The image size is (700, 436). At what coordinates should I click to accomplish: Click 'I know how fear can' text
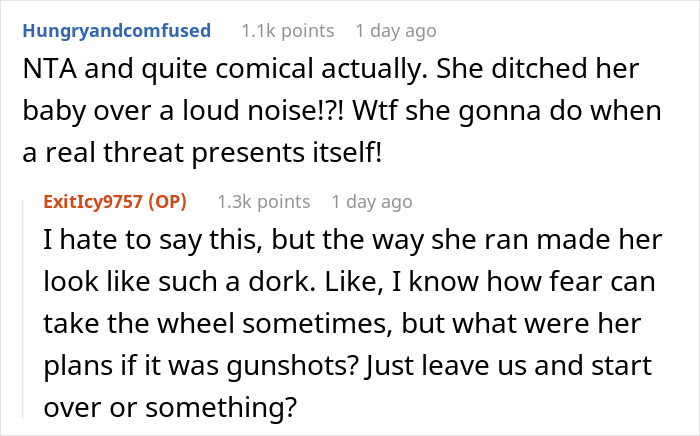click(523, 282)
